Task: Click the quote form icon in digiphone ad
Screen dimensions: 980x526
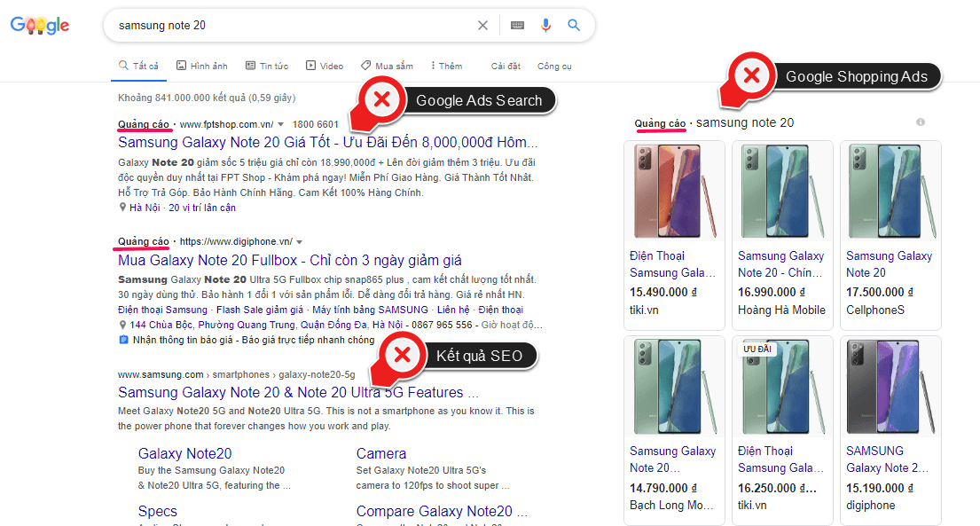Action: point(123,340)
